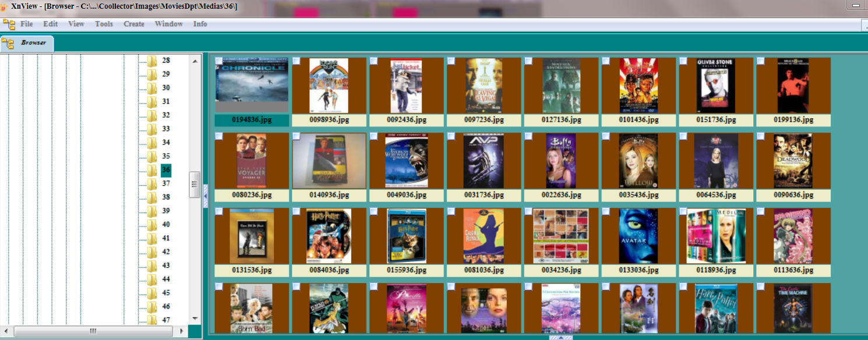Select the Casino Royale thumbnail 0081036.jpg
Image resolution: width=868 pixels, height=340 pixels.
[x=484, y=236]
